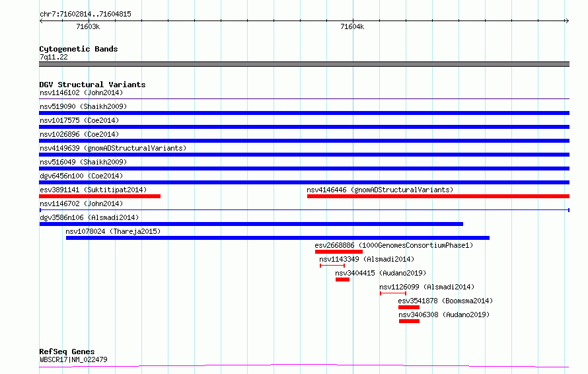Open nsv4146446 (gnomADStructuralVariants) label text
This screenshot has height=374, width=588.
pyautogui.click(x=380, y=190)
